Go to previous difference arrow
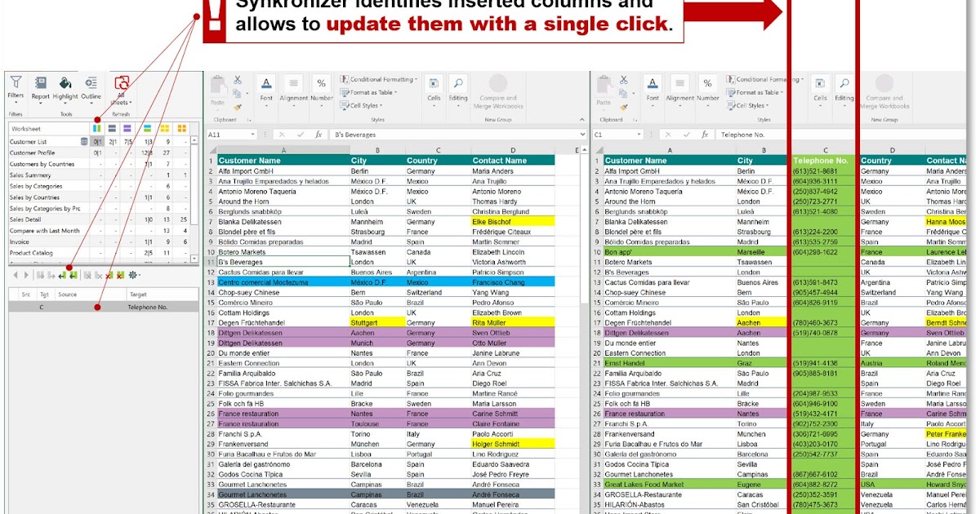980x514 pixels. [16, 275]
